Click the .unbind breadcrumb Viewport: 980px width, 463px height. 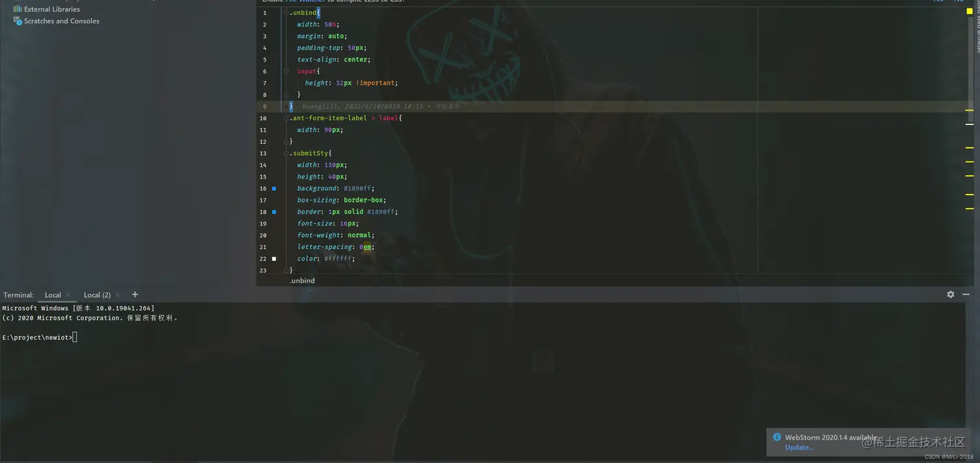coord(302,280)
